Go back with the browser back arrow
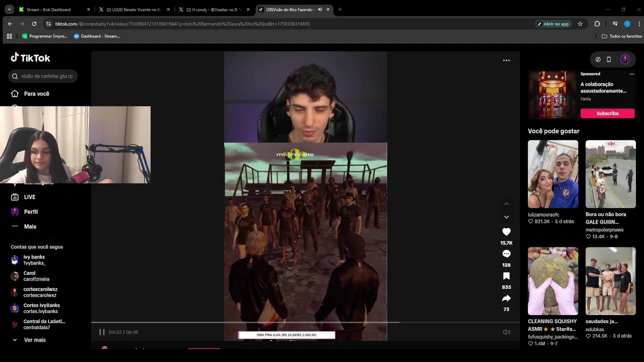Screen dimensions: 644x362 click(10, 24)
